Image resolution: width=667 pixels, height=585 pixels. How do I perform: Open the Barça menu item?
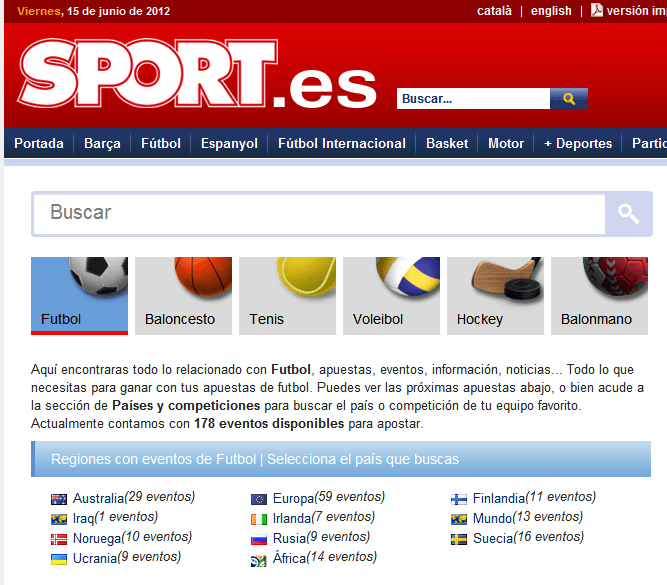tap(102, 143)
